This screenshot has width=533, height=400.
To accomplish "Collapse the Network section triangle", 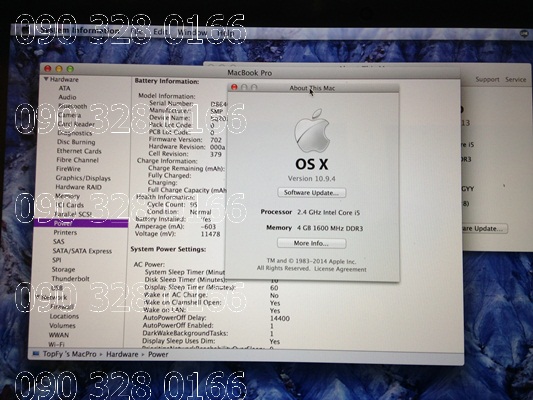I will pos(38,297).
